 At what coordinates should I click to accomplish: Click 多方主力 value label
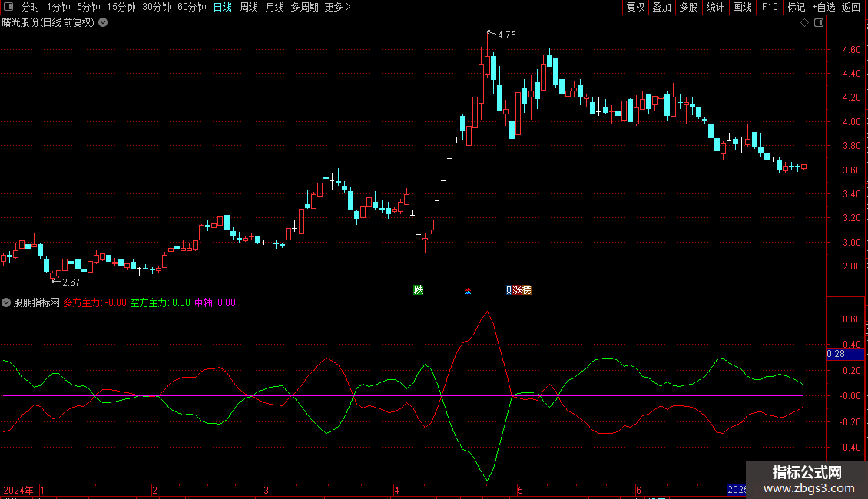[94, 302]
